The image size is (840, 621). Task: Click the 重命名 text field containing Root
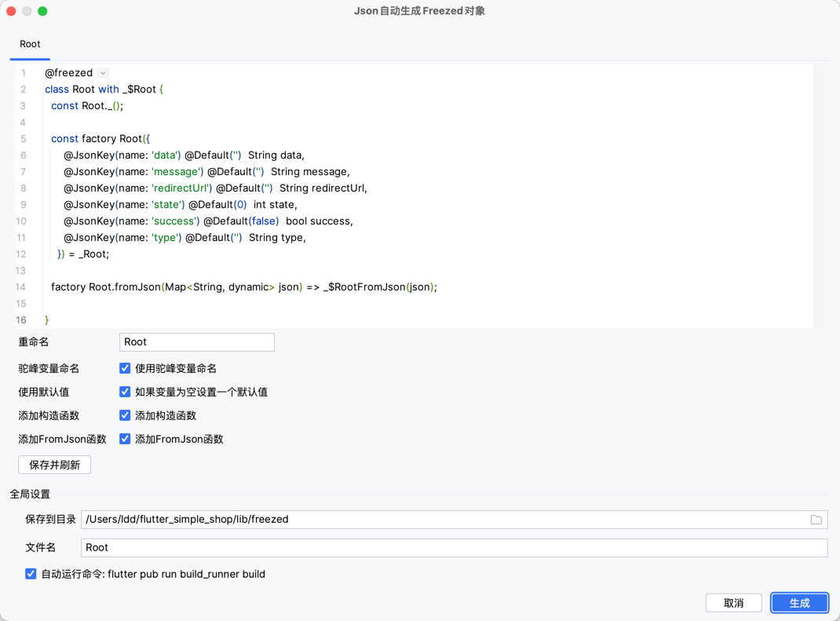click(196, 342)
